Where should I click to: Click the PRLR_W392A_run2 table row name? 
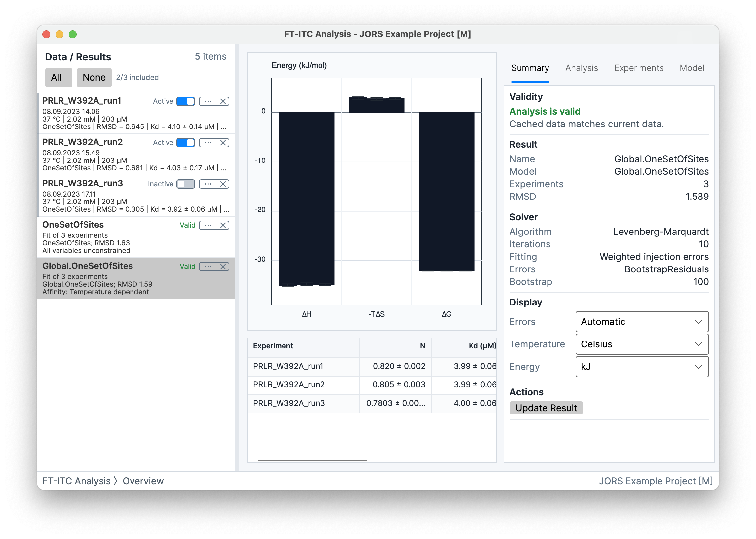(289, 385)
